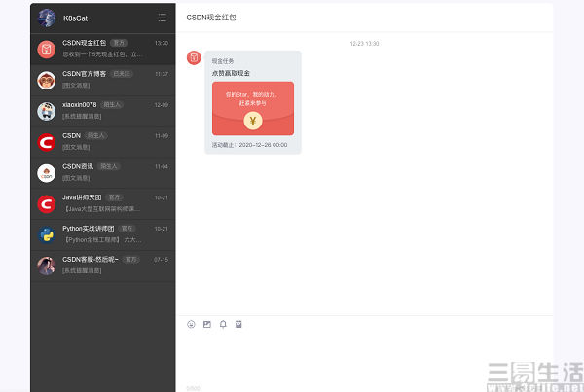Open the CSDN资讯 conversation

point(103,173)
